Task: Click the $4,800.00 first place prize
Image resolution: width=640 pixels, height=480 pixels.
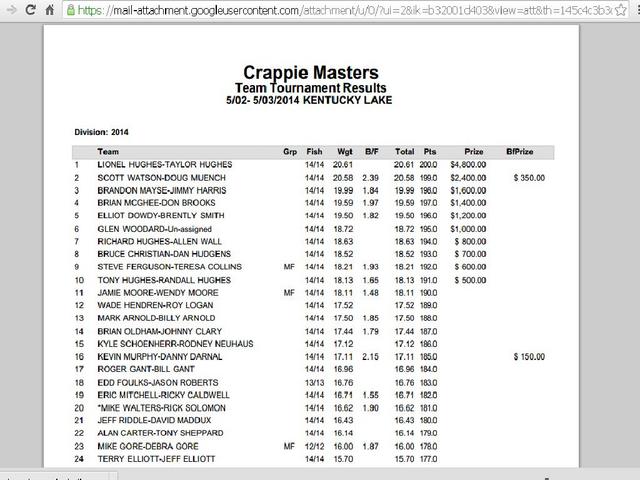Action: click(468, 164)
